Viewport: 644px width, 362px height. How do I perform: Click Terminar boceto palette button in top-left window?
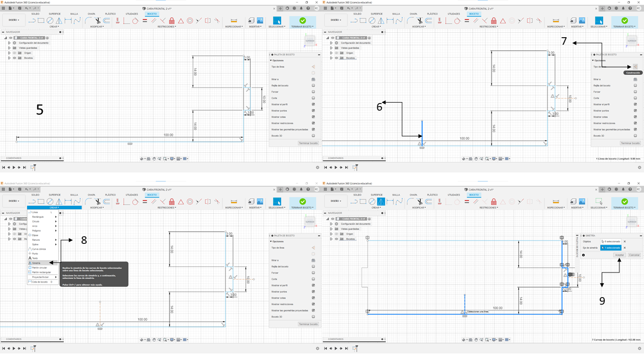point(308,143)
